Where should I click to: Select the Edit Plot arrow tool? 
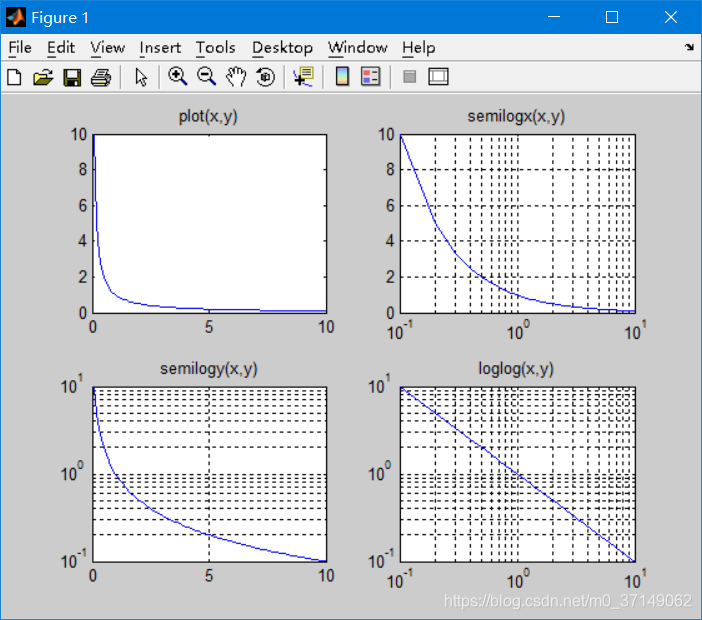pos(141,77)
